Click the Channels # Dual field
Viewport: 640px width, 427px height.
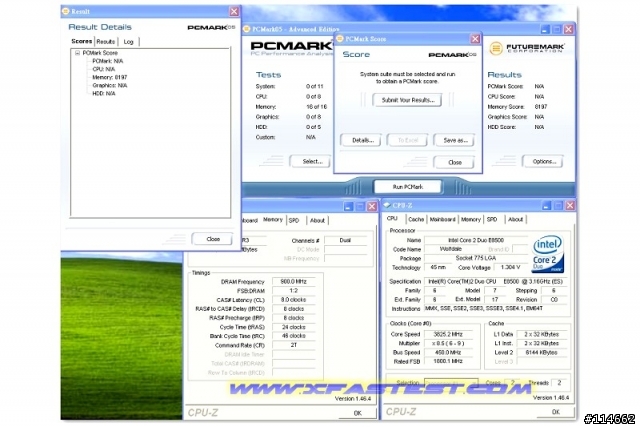345,240
